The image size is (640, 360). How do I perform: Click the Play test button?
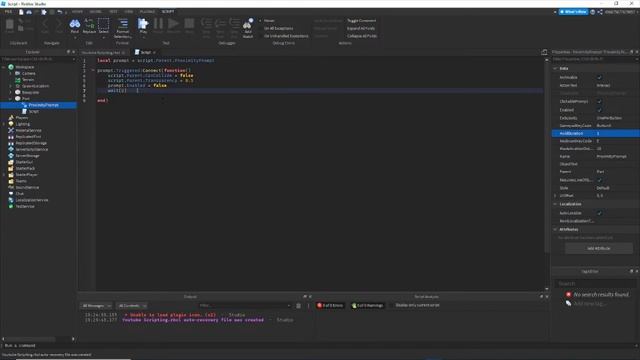[143, 25]
